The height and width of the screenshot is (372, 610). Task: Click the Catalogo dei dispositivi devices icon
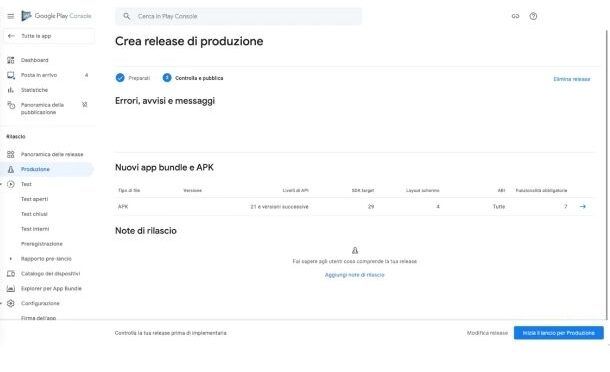coord(11,274)
